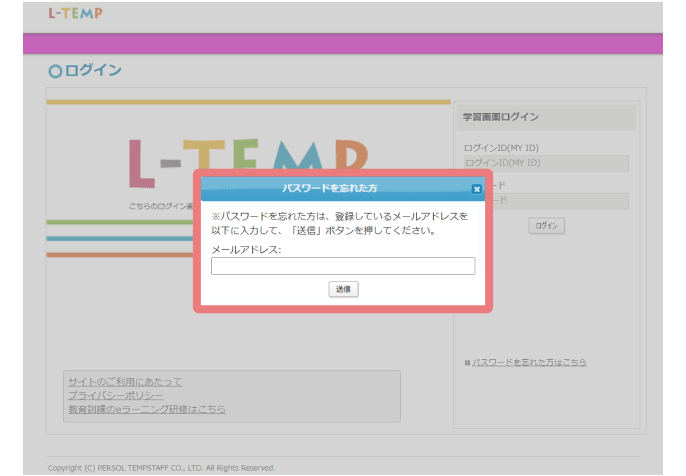Open プライバシーポリシー link
The height and width of the screenshot is (476, 686).
coord(116,395)
